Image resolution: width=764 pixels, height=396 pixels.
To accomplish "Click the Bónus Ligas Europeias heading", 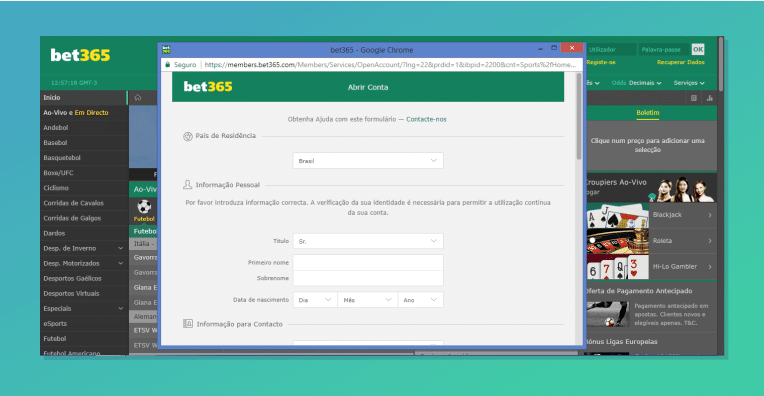I will pyautogui.click(x=622, y=342).
